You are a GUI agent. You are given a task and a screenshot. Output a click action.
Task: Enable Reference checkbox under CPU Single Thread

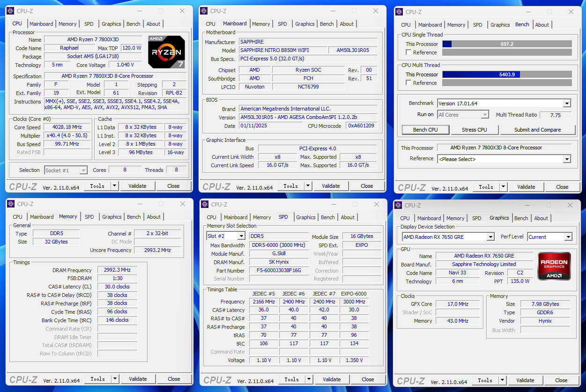[x=409, y=52]
